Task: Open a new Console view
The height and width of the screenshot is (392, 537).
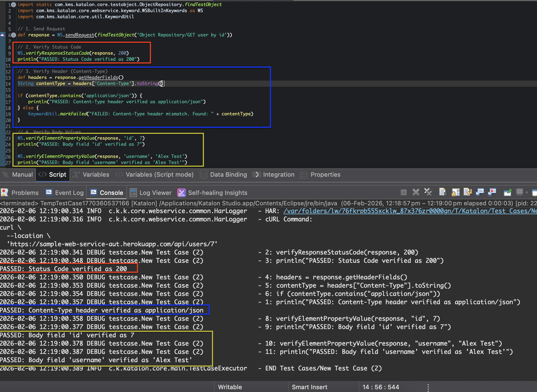Action: click(535, 192)
